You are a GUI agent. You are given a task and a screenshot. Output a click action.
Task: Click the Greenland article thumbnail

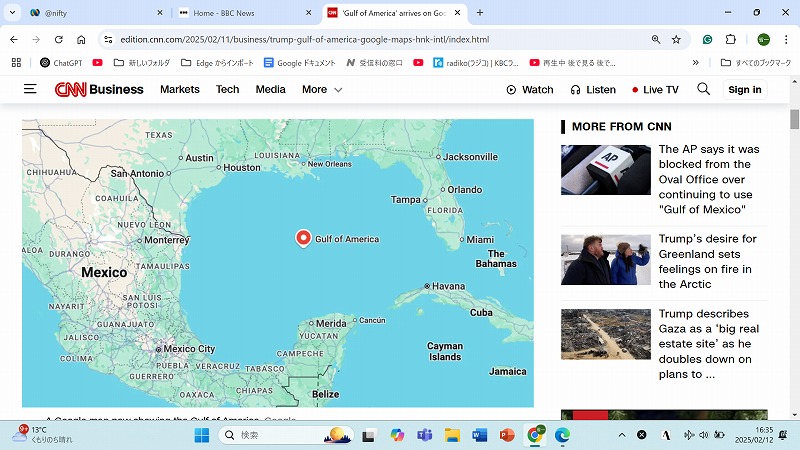point(606,260)
